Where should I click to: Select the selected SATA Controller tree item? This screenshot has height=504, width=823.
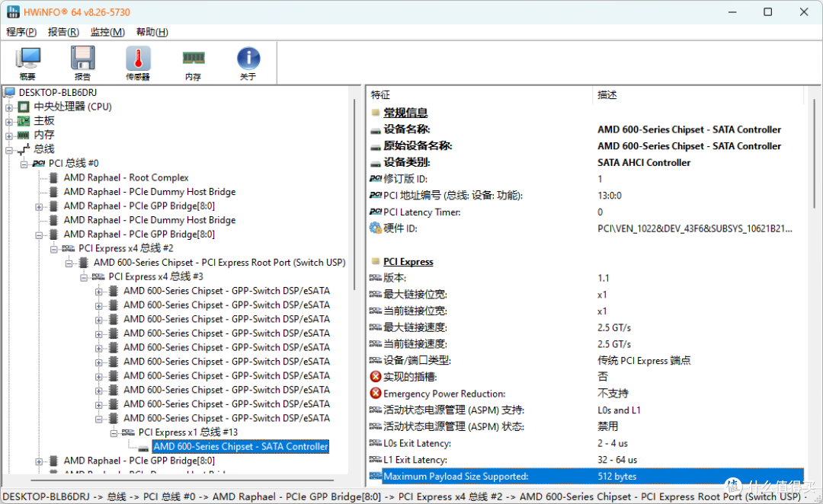(240, 446)
